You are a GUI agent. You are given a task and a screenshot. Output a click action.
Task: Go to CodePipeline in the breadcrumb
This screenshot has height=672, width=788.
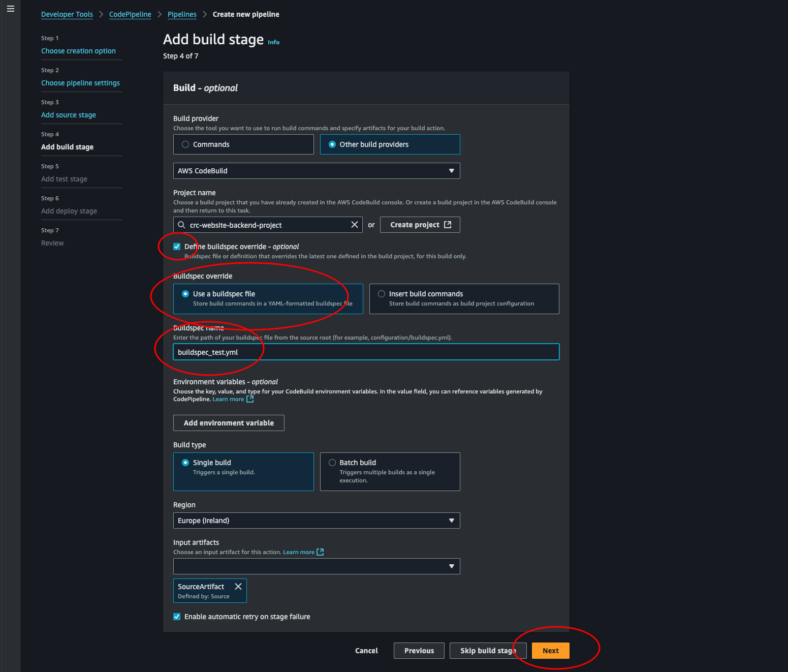pos(130,14)
